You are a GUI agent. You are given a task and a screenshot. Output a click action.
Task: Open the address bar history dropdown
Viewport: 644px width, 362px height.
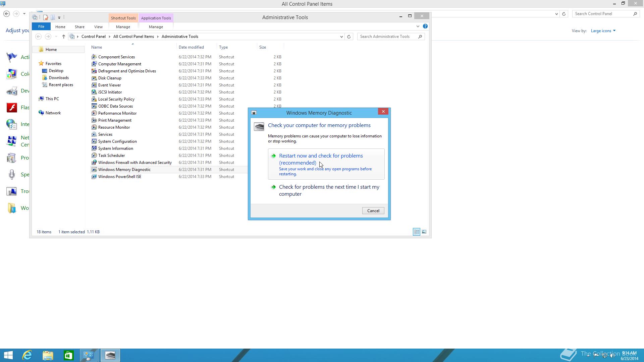point(341,37)
